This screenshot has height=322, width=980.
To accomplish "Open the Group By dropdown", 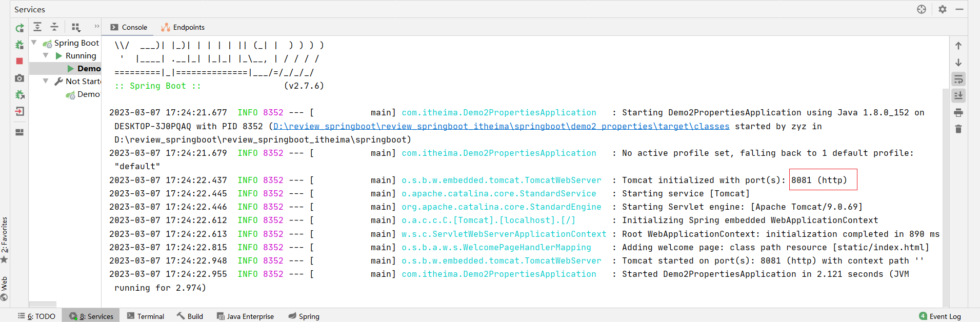I will pos(76,27).
